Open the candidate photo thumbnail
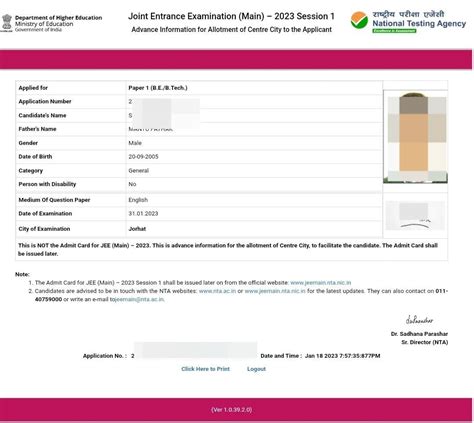This screenshot has height=423, width=474. tap(415, 137)
